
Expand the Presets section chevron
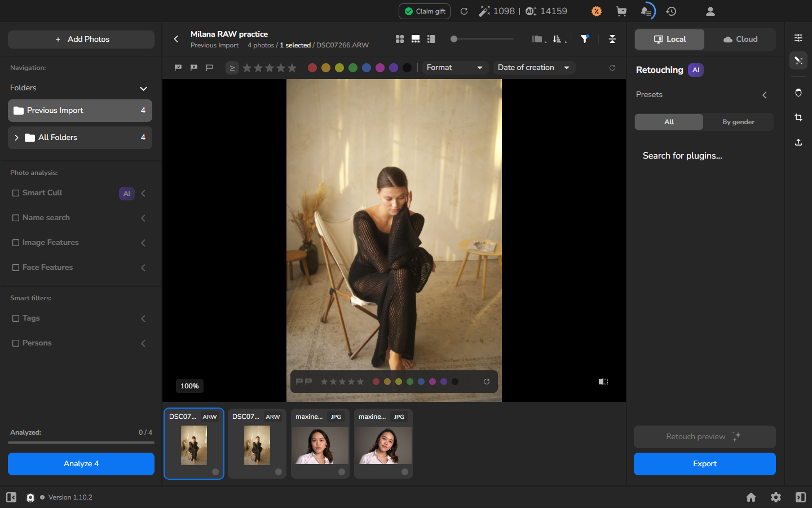[765, 95]
